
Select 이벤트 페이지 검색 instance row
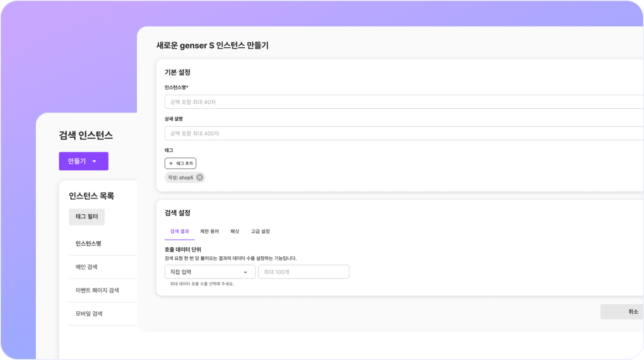tap(97, 290)
